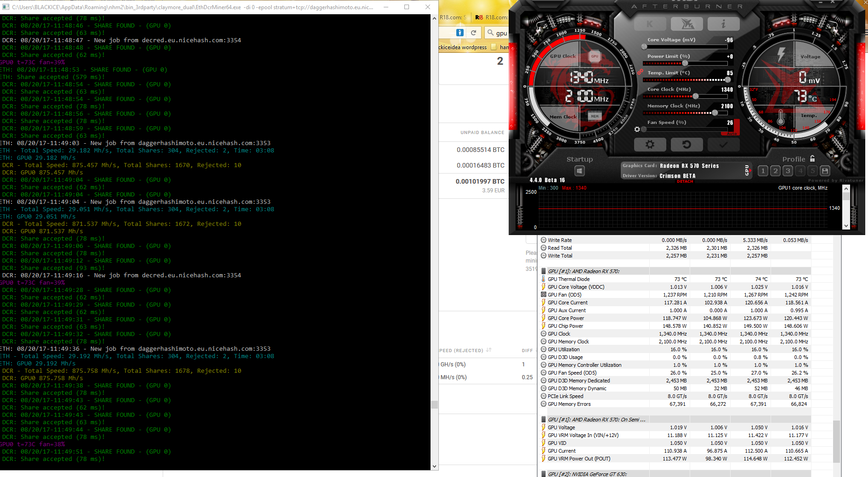
Task: Click the reset-to-default icon in Afterburner
Action: 686,144
